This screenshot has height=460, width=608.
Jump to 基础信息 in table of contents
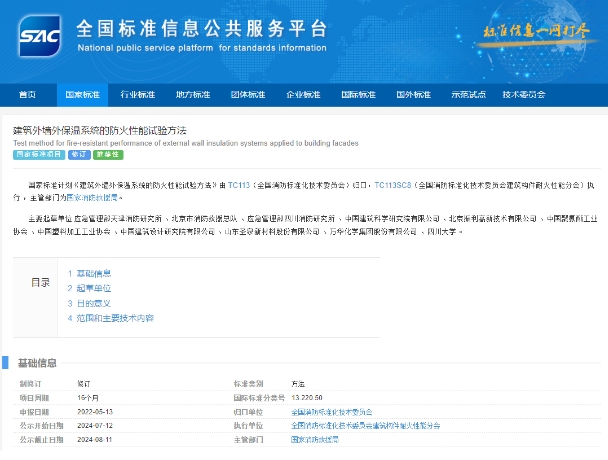click(x=93, y=273)
